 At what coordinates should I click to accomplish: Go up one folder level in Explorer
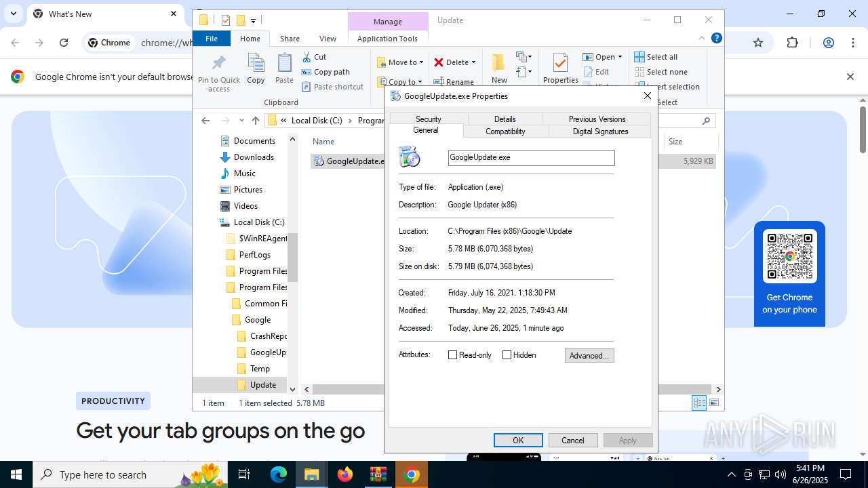click(x=255, y=121)
